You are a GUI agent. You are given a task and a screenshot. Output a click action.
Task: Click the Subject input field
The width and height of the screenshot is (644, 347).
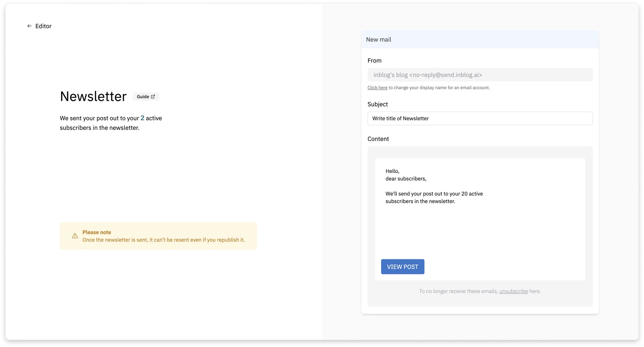(x=480, y=118)
